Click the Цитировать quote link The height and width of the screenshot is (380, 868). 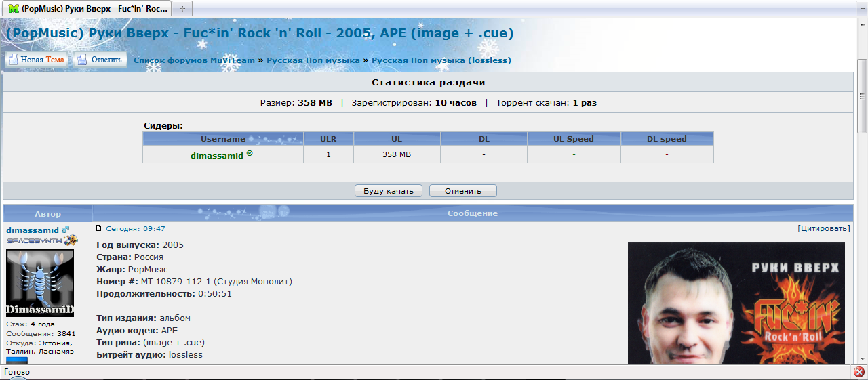tap(824, 229)
